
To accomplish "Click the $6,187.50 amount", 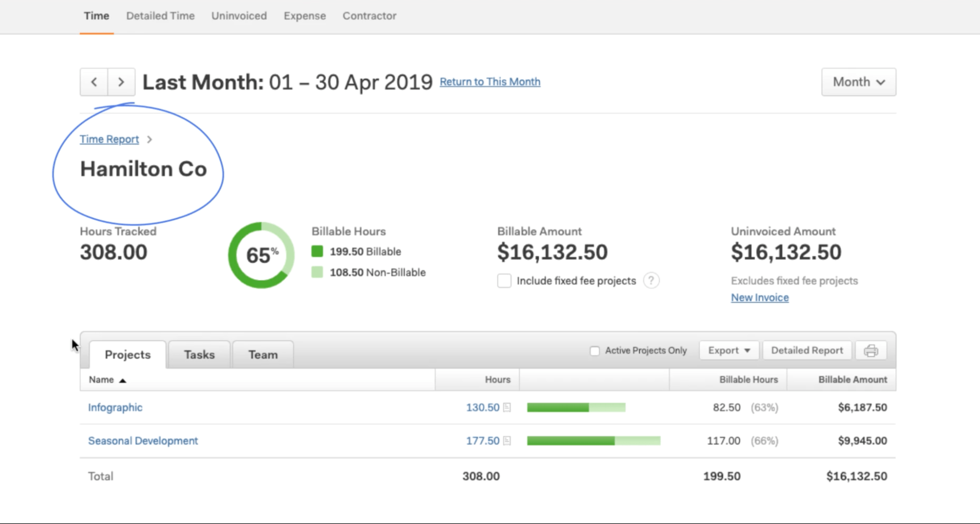I will click(x=862, y=407).
